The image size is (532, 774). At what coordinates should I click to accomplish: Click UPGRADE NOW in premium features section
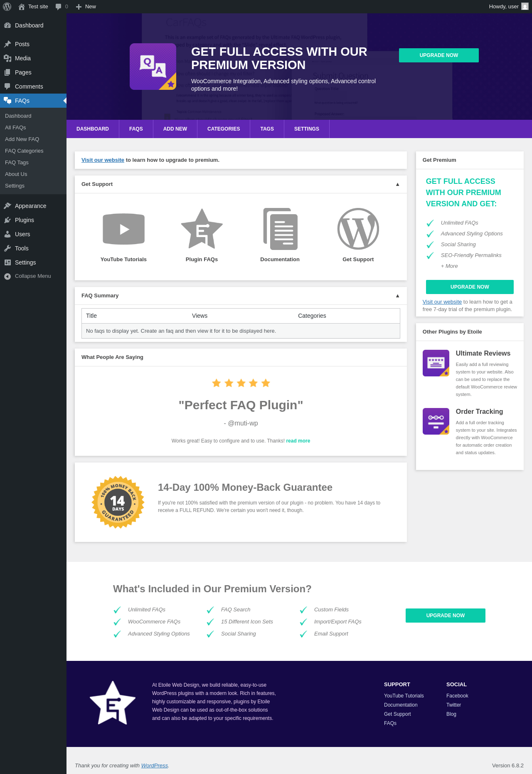446,616
